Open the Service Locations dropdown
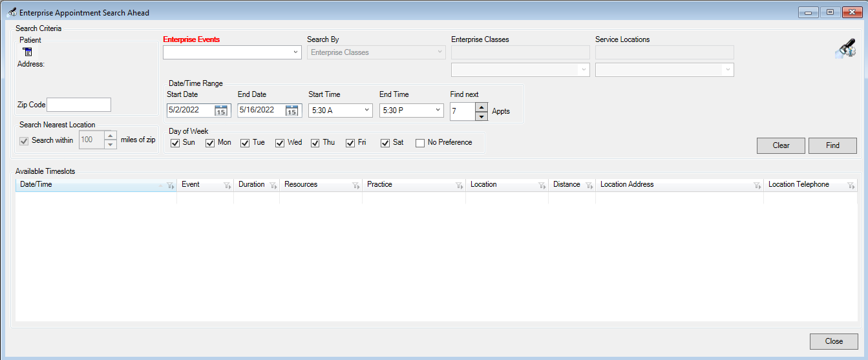868x360 pixels. click(728, 70)
